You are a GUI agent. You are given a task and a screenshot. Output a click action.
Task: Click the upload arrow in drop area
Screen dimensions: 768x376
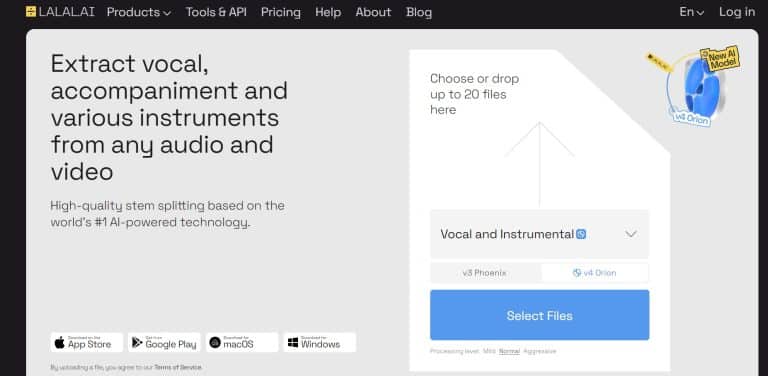[x=539, y=163]
